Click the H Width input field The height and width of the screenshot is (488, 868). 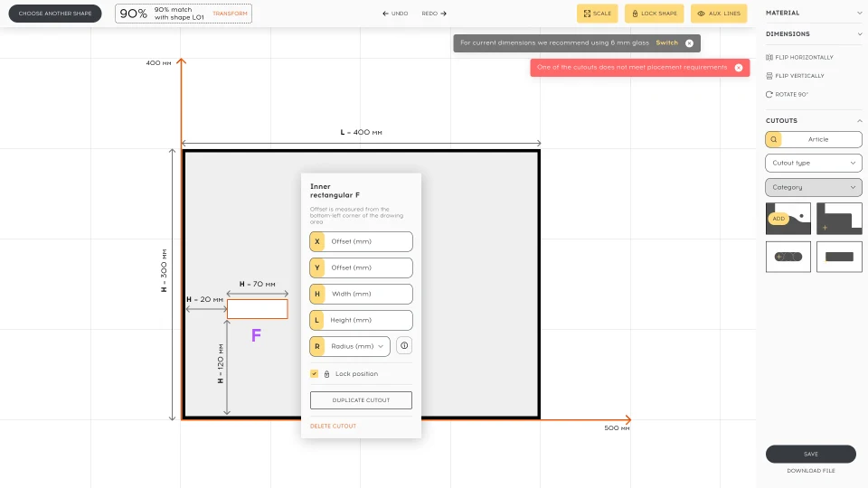pyautogui.click(x=361, y=295)
